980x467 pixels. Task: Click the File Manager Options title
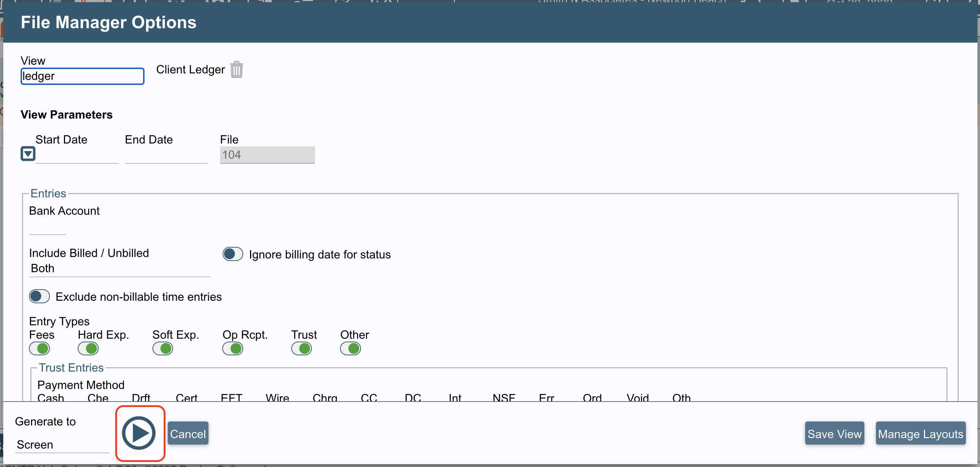tap(108, 22)
